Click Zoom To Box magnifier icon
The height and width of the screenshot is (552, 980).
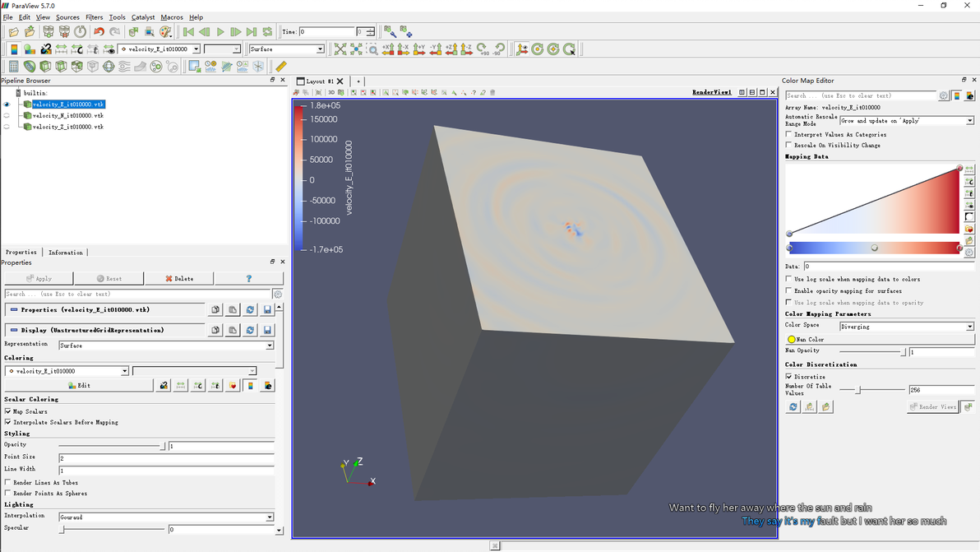coord(372,49)
